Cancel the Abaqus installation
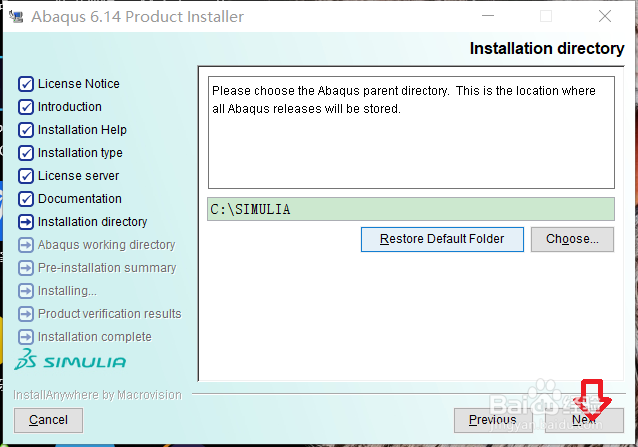This screenshot has width=638, height=447. pos(48,420)
